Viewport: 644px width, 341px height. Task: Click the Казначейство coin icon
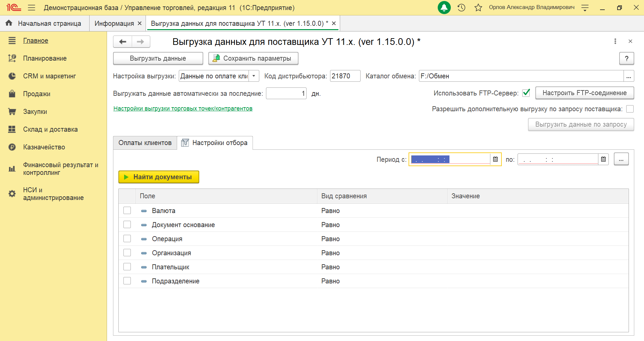tap(12, 147)
